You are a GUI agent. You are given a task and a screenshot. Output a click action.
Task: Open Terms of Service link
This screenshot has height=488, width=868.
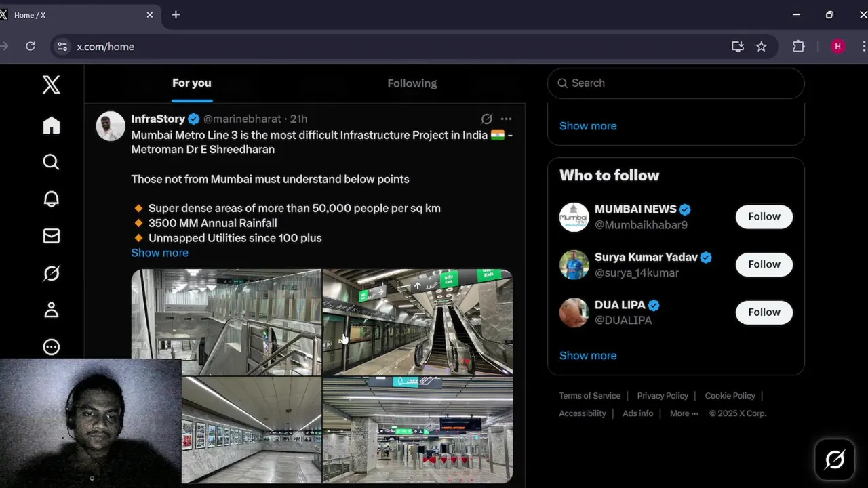click(x=589, y=396)
